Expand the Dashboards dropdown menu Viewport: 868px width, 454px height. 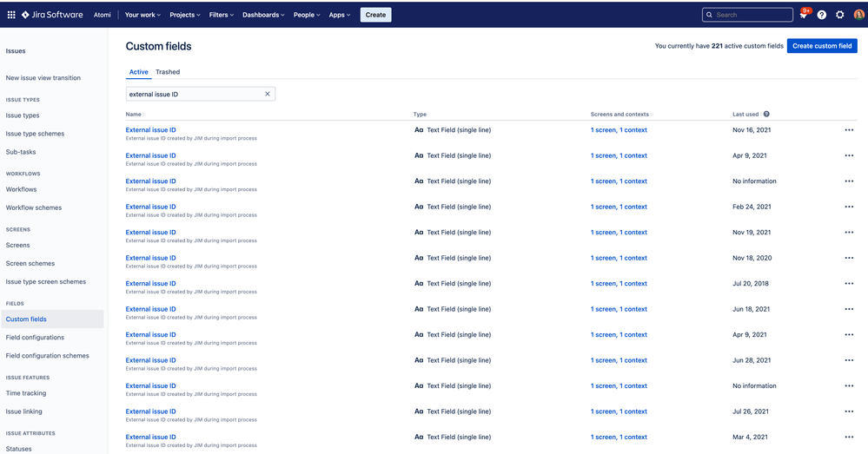click(x=263, y=15)
